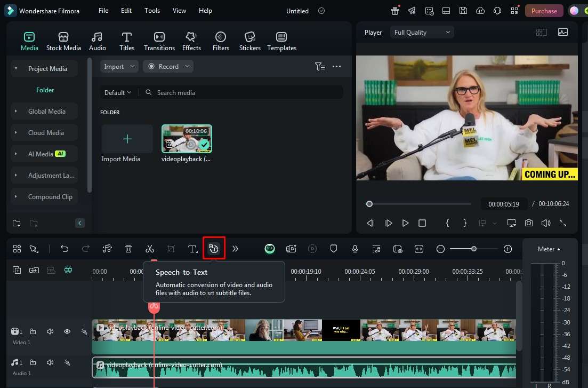Open the audio detach tool icon
The width and height of the screenshot is (588, 388).
[x=107, y=249]
